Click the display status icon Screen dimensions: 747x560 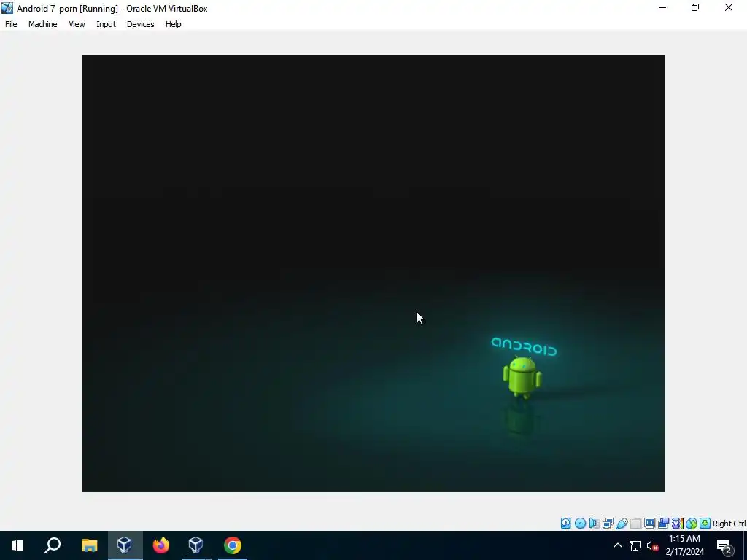pyautogui.click(x=649, y=524)
